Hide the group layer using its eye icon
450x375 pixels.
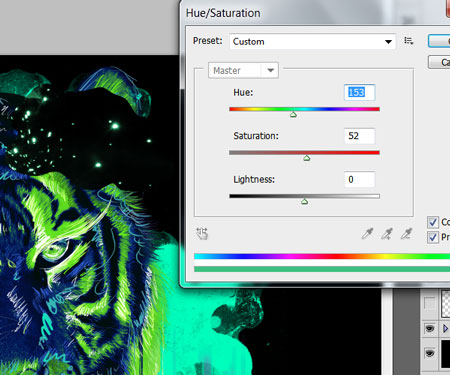pos(430,328)
